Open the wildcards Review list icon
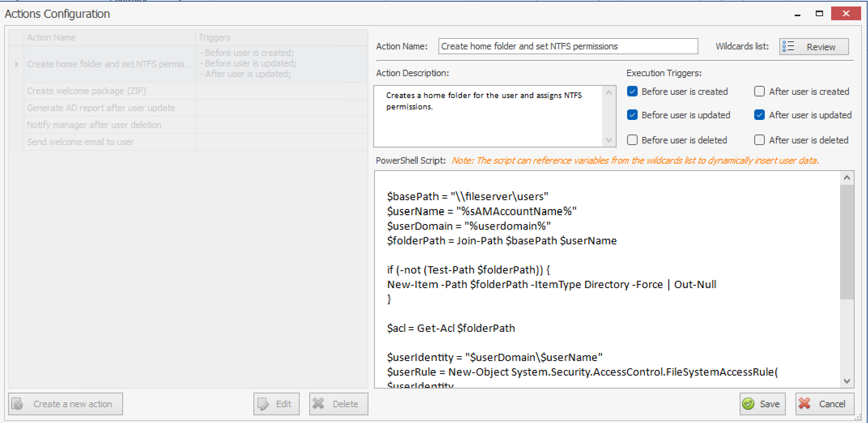 point(788,47)
